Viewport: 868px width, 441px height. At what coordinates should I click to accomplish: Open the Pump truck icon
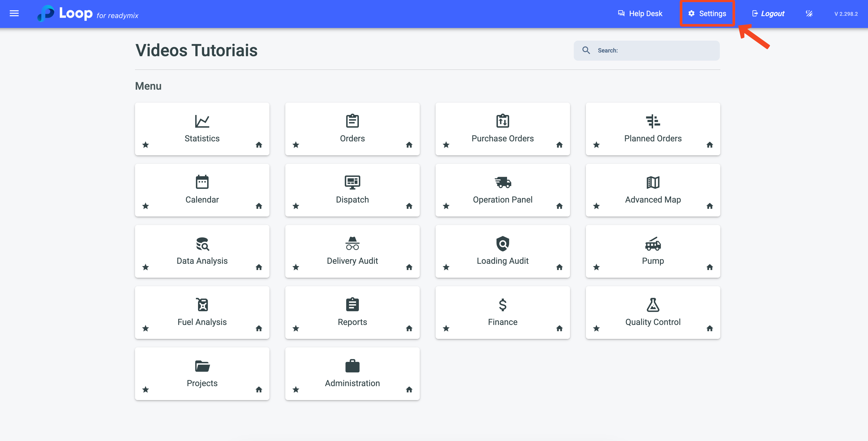(x=653, y=243)
